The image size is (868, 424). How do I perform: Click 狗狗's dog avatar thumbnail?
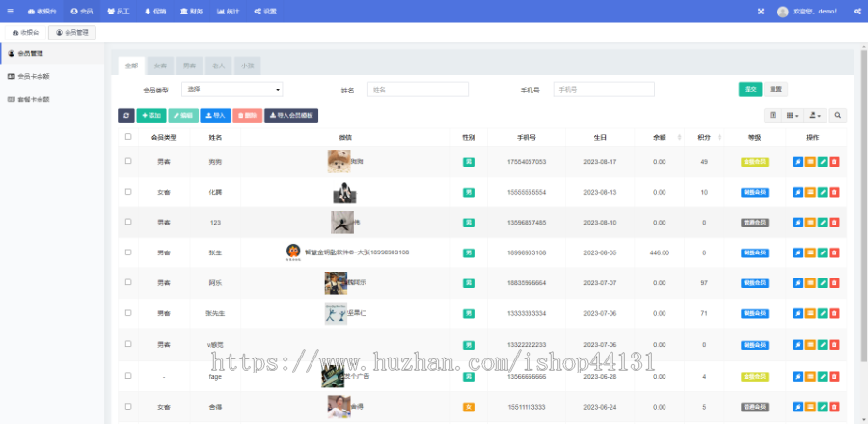pos(339,162)
